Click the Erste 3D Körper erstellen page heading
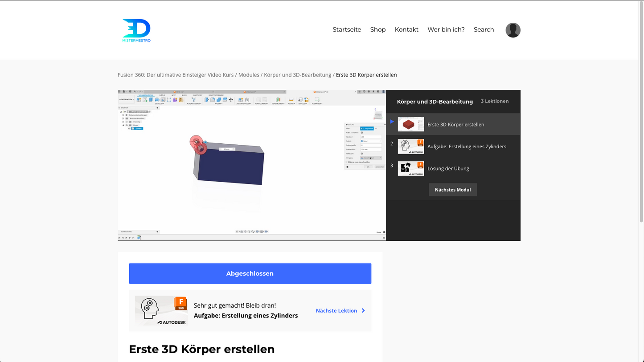Screen dimensions: 644x362 pyautogui.click(x=202, y=349)
